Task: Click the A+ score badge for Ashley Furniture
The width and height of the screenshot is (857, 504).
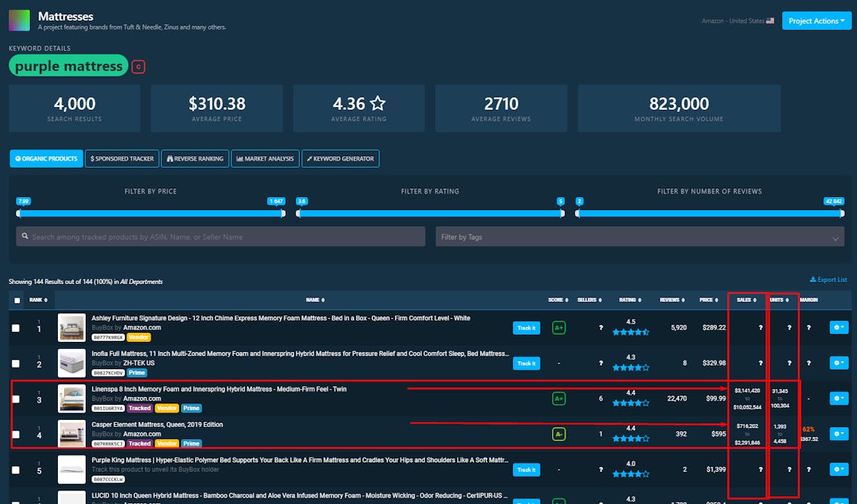Action: [558, 328]
